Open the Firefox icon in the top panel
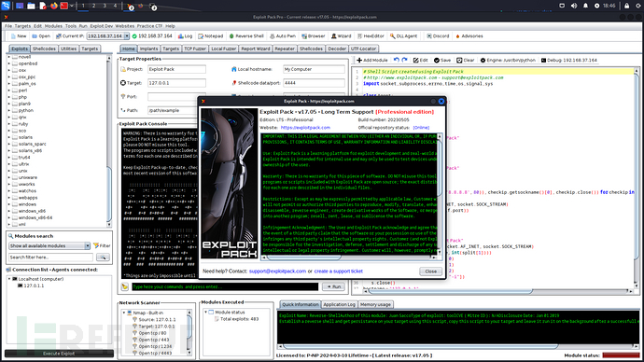Viewport: 644px width, 362px height. [54, 6]
